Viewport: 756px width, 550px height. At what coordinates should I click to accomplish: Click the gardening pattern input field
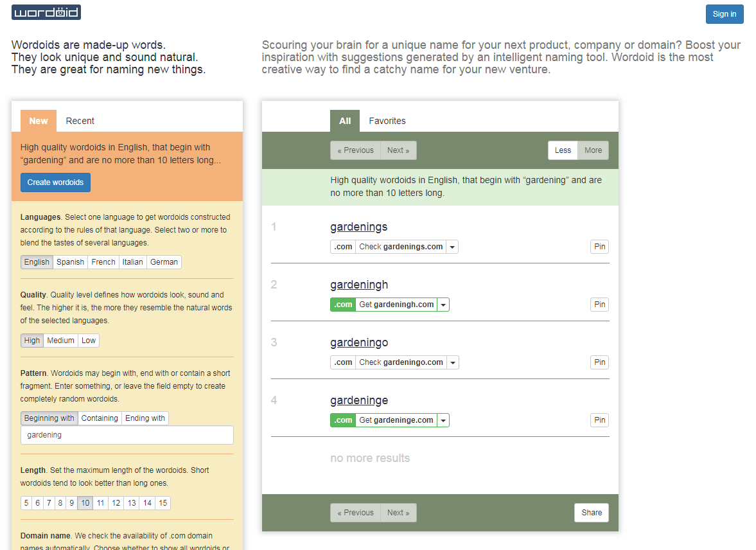tap(127, 435)
